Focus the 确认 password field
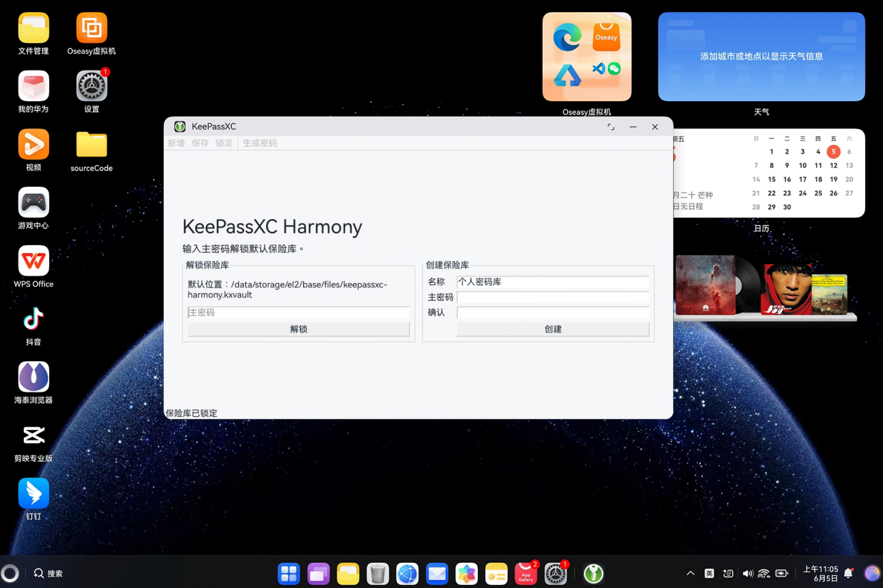883x588 pixels. [x=553, y=312]
